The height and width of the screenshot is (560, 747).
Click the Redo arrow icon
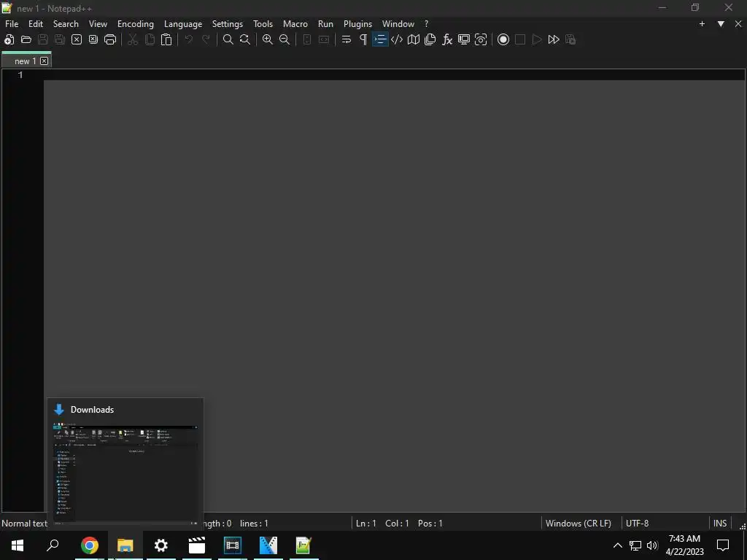[206, 39]
